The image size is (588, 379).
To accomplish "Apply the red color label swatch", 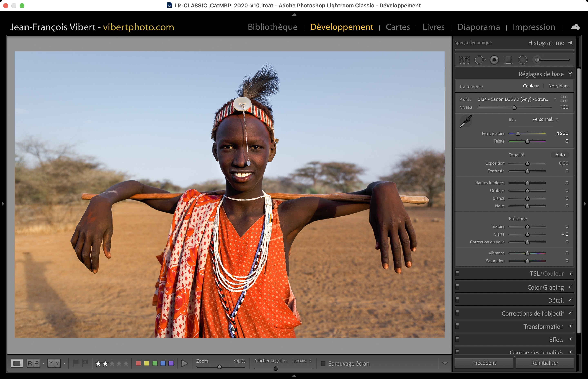I will 138,363.
